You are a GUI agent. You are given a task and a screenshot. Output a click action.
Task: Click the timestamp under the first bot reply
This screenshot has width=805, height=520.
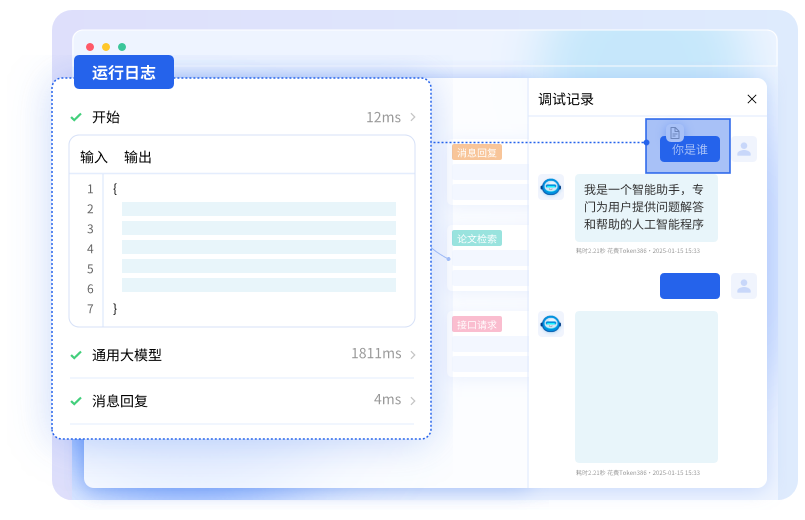638,251
